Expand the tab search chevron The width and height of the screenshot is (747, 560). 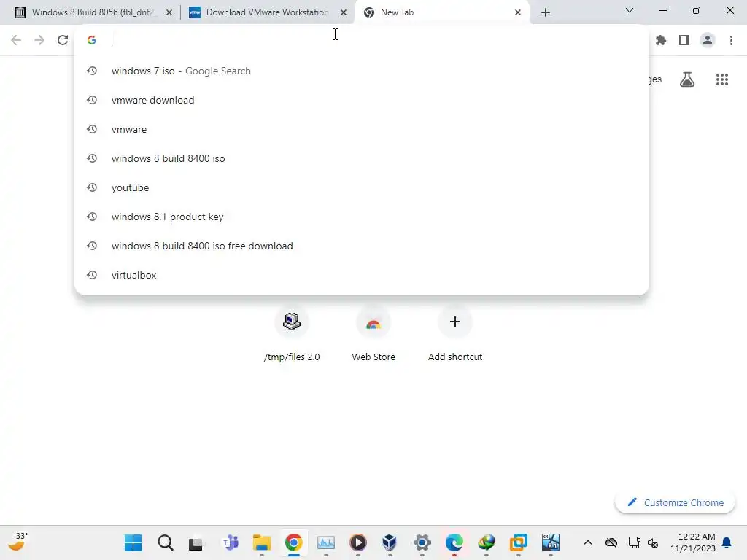click(x=630, y=10)
